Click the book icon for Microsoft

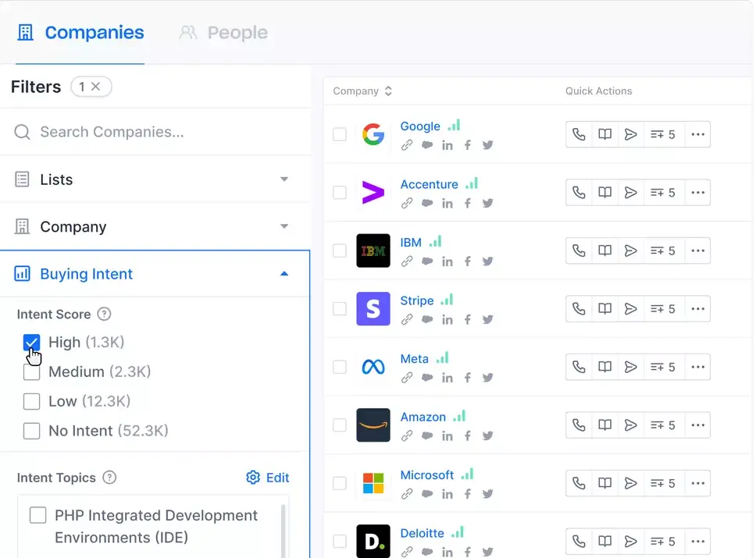[604, 483]
